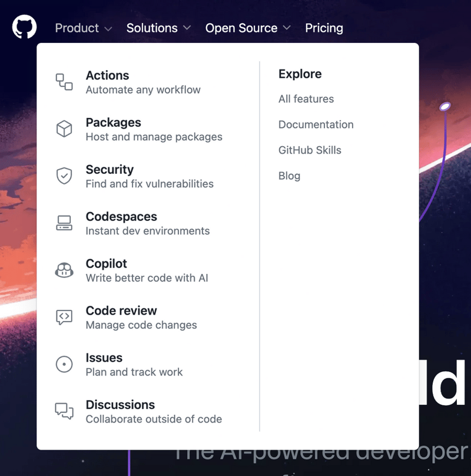Viewport: 471px width, 476px height.
Task: Click the Codespaces dev environment icon
Action: pyautogui.click(x=64, y=223)
